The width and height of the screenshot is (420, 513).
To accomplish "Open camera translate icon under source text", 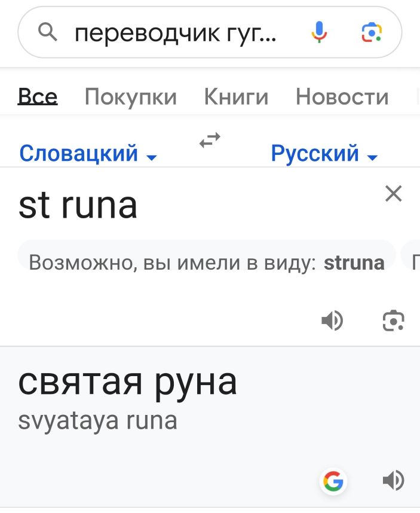I will click(x=394, y=320).
